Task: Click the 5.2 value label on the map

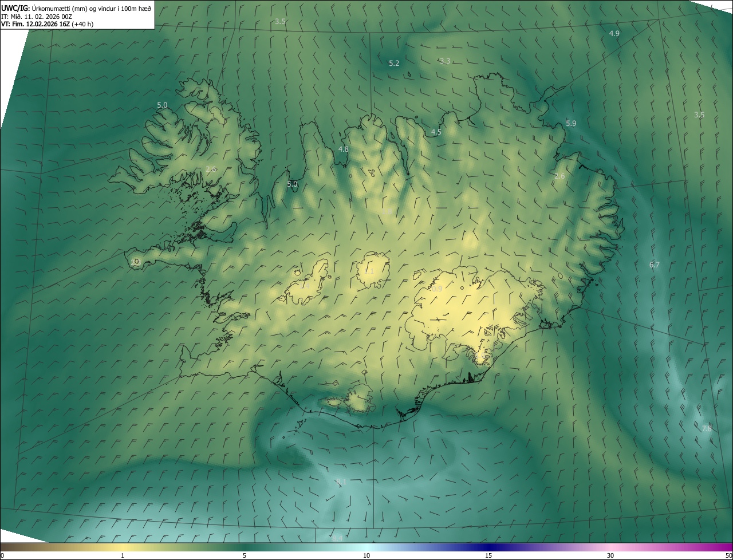Action: (394, 63)
